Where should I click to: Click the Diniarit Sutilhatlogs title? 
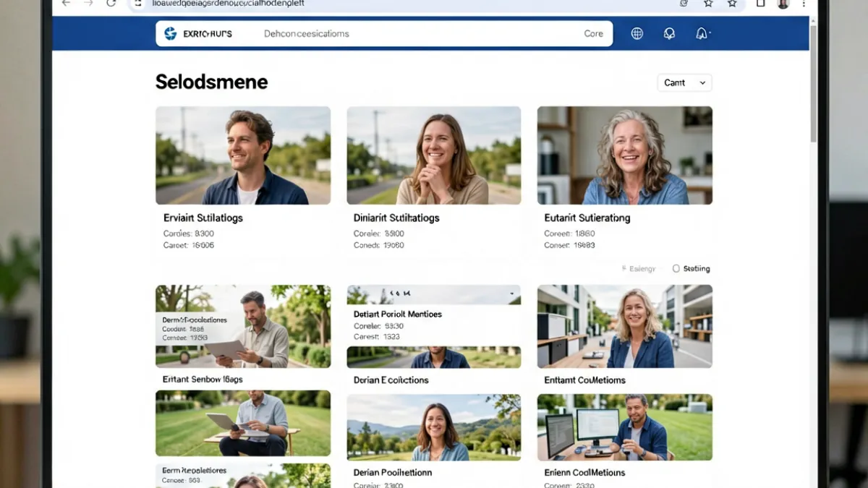(x=396, y=218)
